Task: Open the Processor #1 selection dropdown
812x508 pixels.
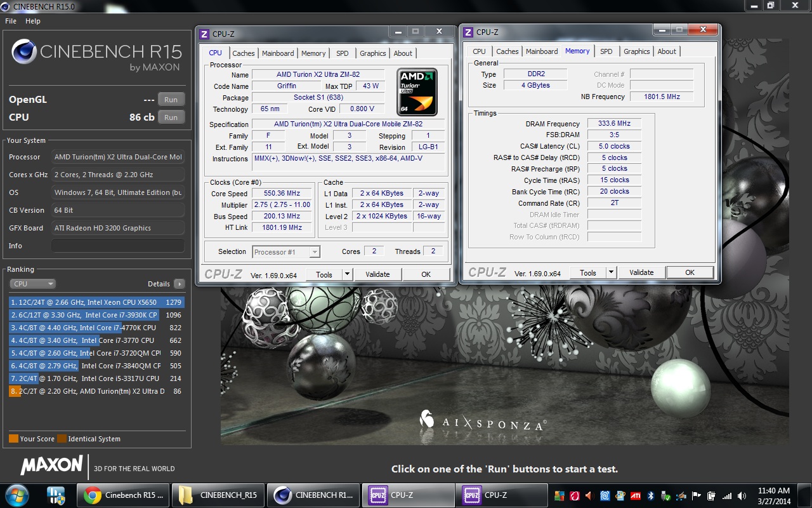Action: point(286,252)
